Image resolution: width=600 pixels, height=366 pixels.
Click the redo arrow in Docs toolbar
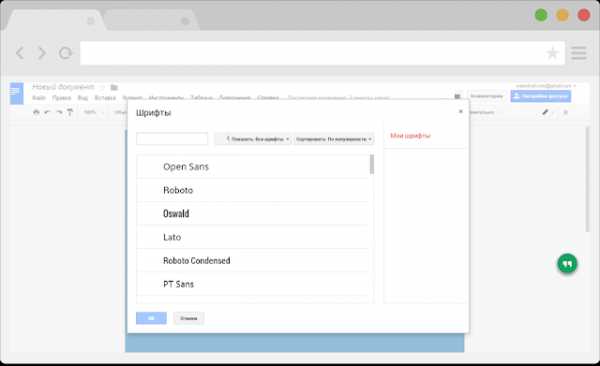tap(59, 112)
